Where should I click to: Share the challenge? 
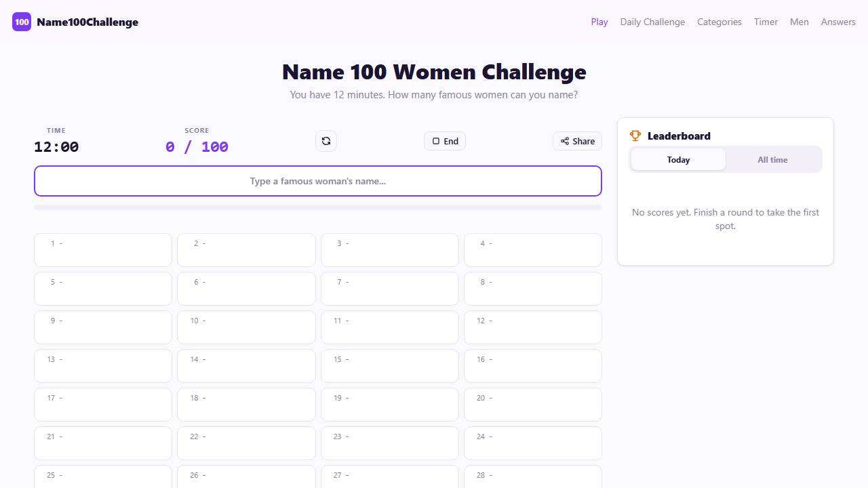(x=577, y=141)
